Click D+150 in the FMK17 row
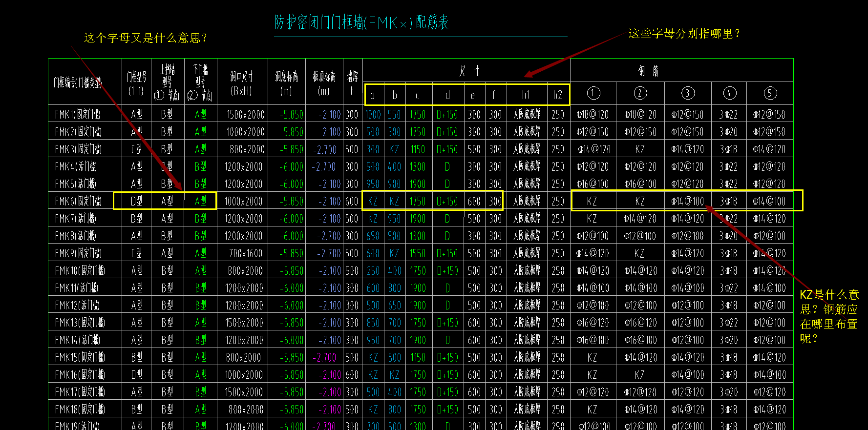Image resolution: width=868 pixels, height=430 pixels. 447,392
